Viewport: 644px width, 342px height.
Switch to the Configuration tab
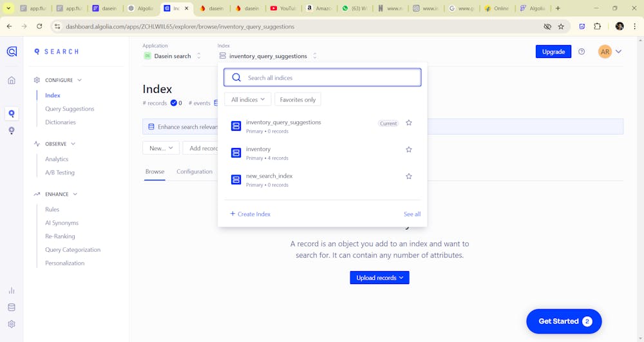point(194,171)
